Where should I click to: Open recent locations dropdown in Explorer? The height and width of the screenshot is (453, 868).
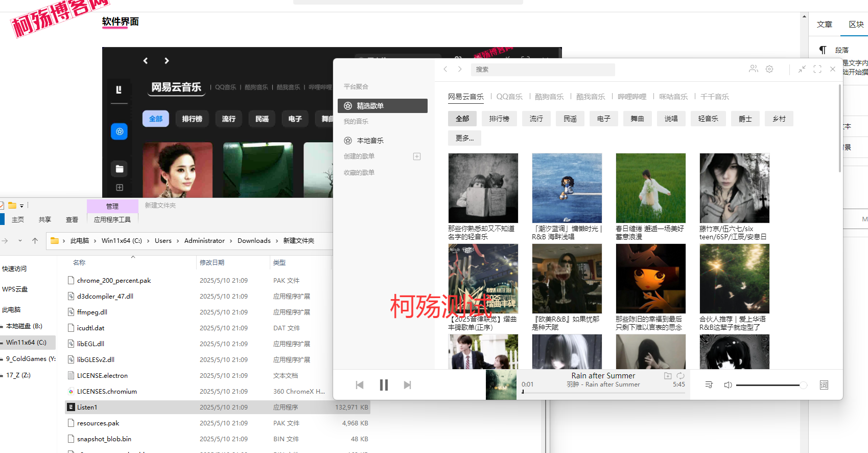coord(20,241)
